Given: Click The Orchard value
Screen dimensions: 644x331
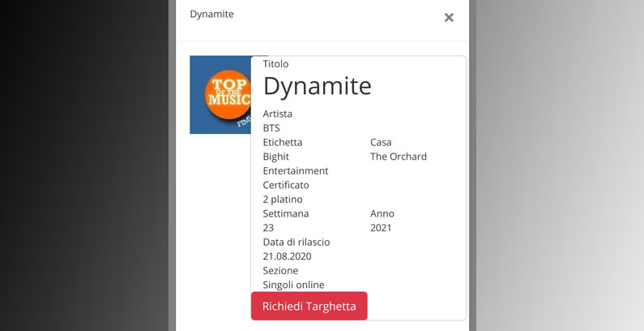Looking at the screenshot, I should tap(399, 157).
